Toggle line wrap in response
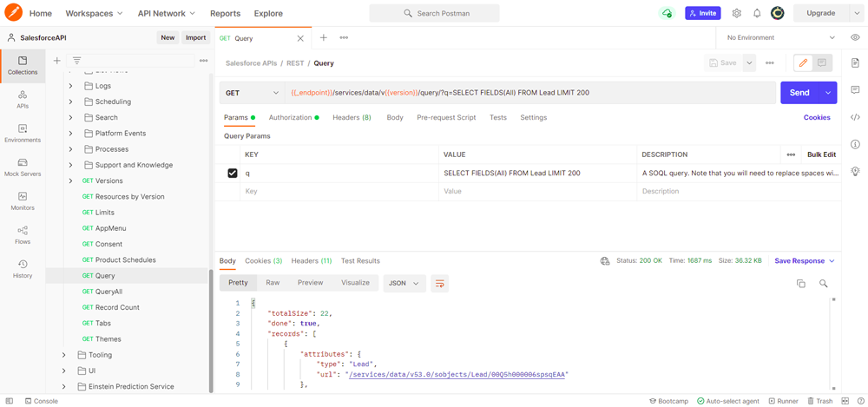The height and width of the screenshot is (407, 868). [x=439, y=283]
